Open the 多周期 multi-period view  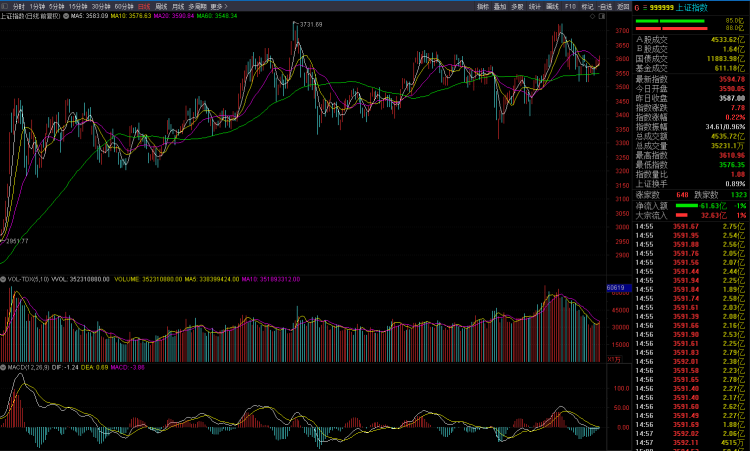(197, 7)
